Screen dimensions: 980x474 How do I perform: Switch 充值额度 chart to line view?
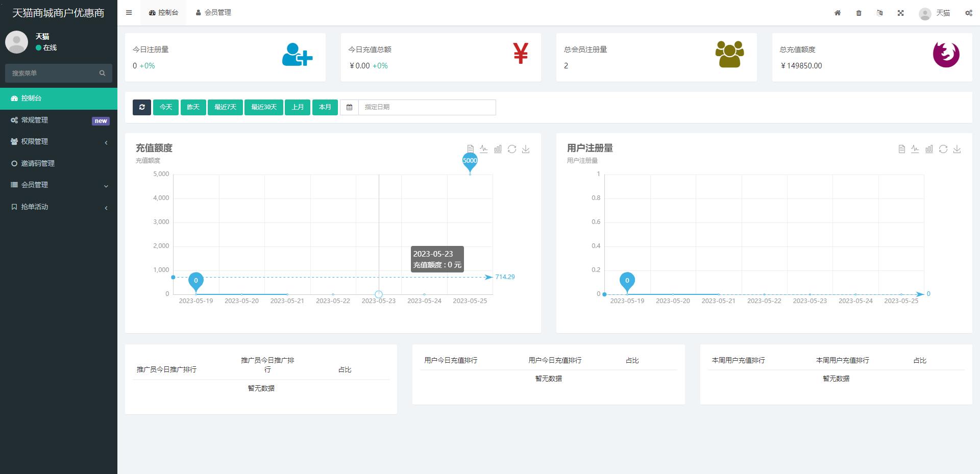pyautogui.click(x=484, y=149)
